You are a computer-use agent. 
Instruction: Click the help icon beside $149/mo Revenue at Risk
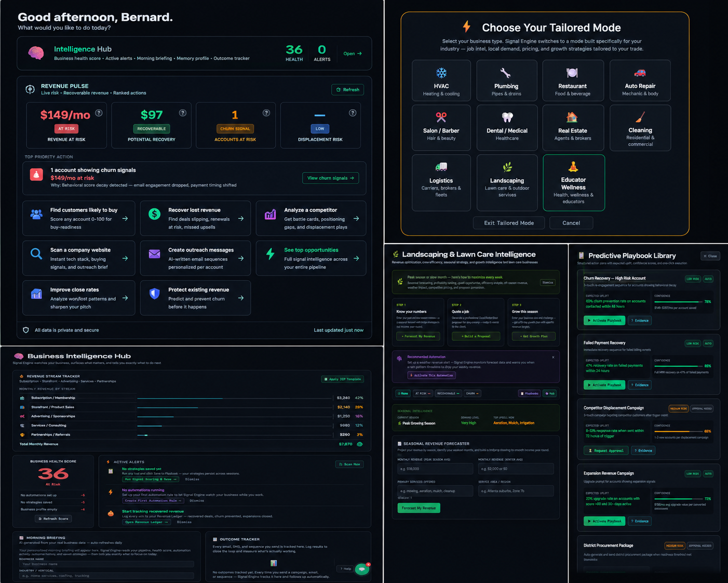(99, 113)
